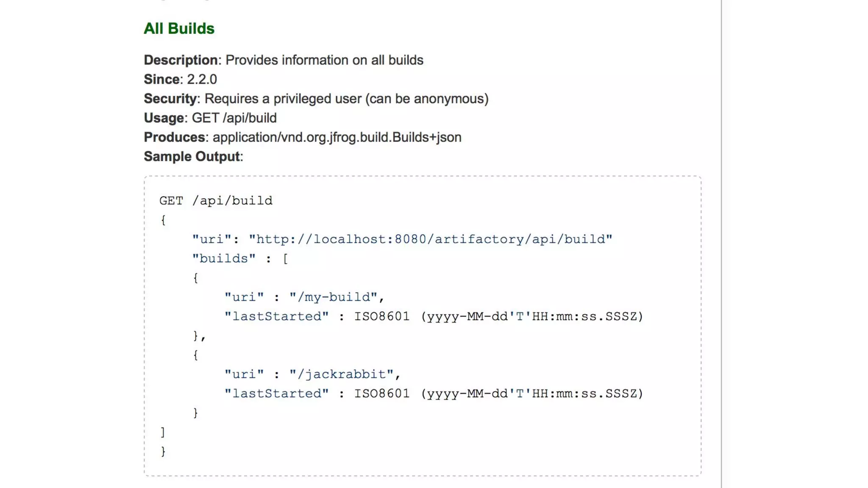Click the closing square bracket of builds array
The image size is (868, 488).
[163, 432]
